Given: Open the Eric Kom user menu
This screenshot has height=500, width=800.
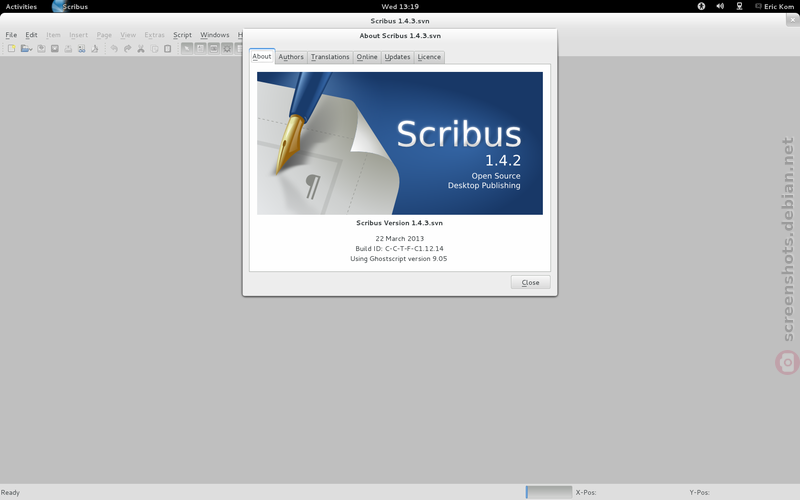Looking at the screenshot, I should (x=774, y=6).
